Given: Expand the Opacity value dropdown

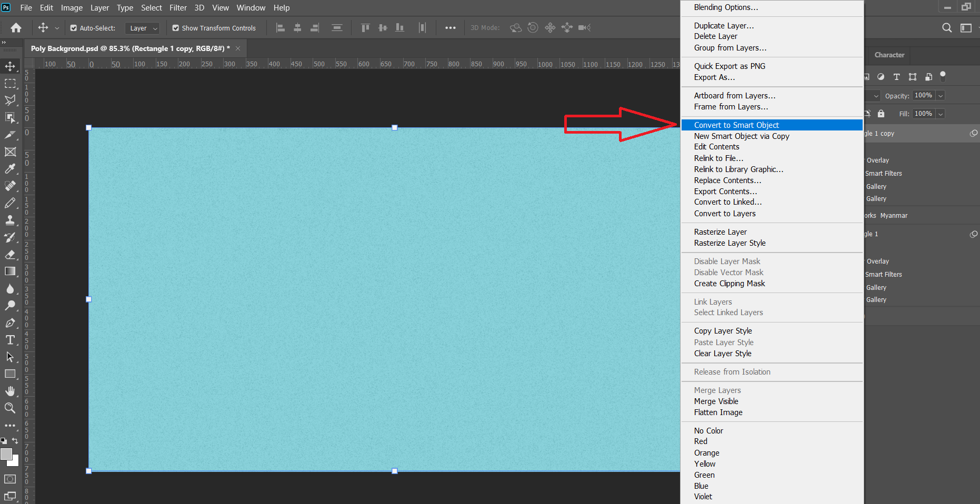Looking at the screenshot, I should (x=941, y=96).
